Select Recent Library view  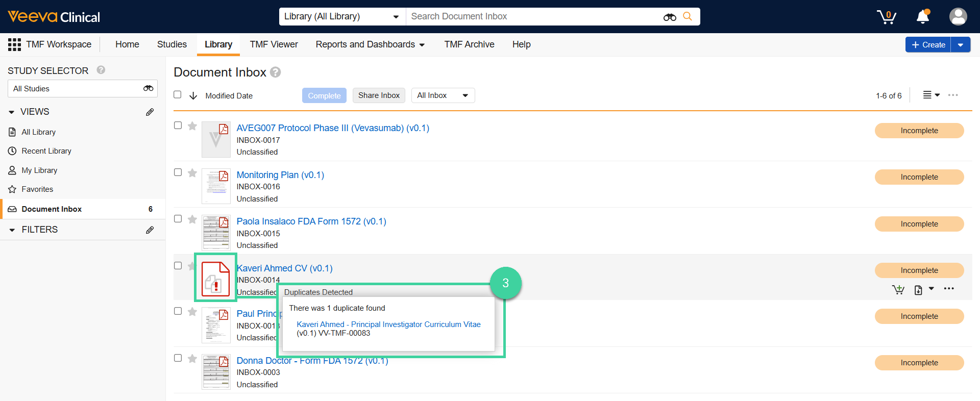pos(46,151)
